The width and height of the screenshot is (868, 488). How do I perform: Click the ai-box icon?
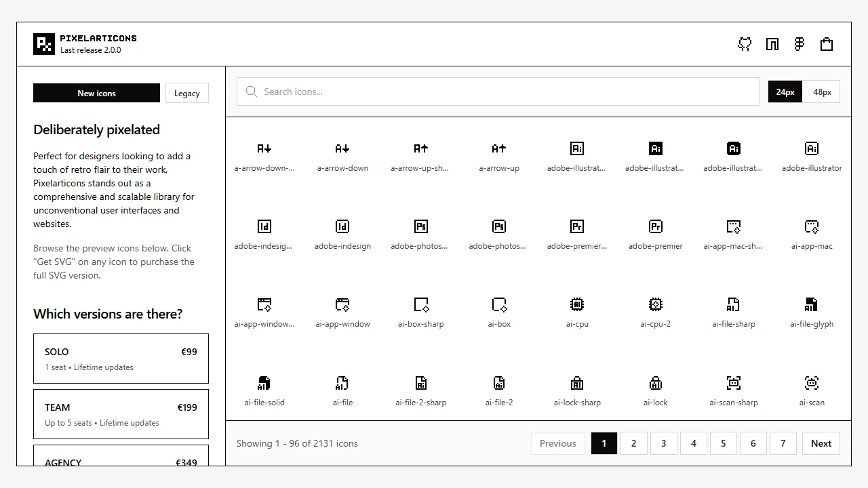pos(498,304)
